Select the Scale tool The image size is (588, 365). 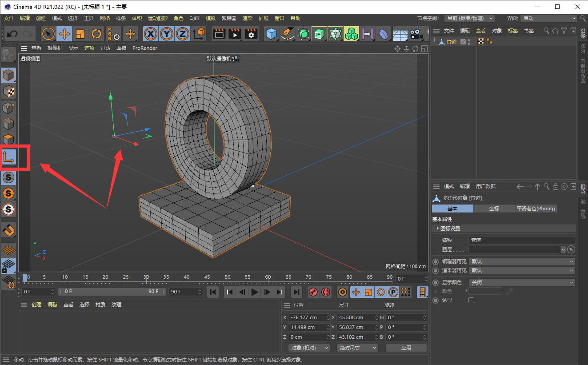tap(80, 34)
